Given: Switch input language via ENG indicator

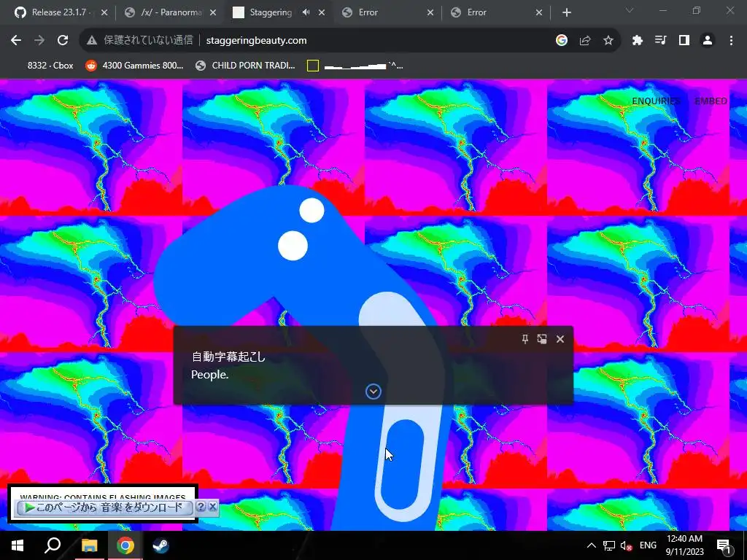Looking at the screenshot, I should pyautogui.click(x=648, y=545).
